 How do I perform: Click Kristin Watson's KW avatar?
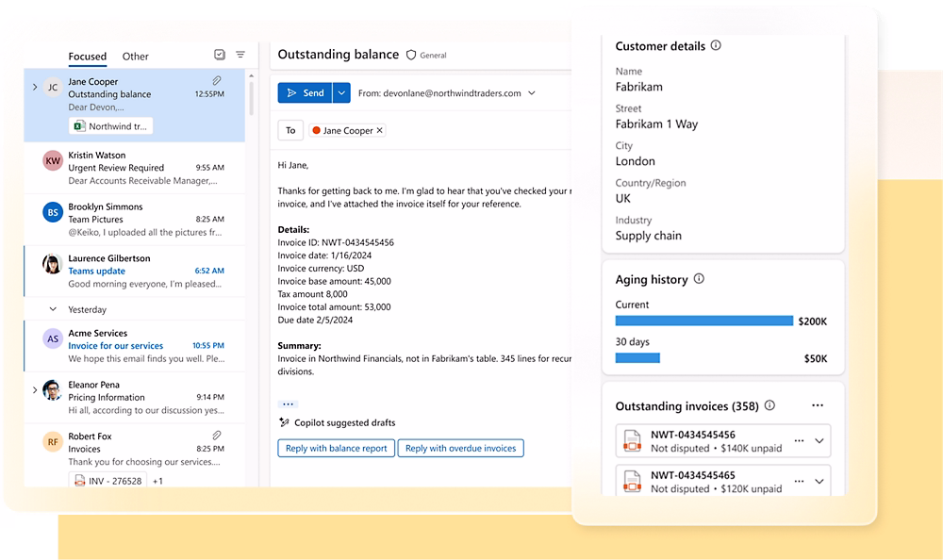tap(53, 160)
